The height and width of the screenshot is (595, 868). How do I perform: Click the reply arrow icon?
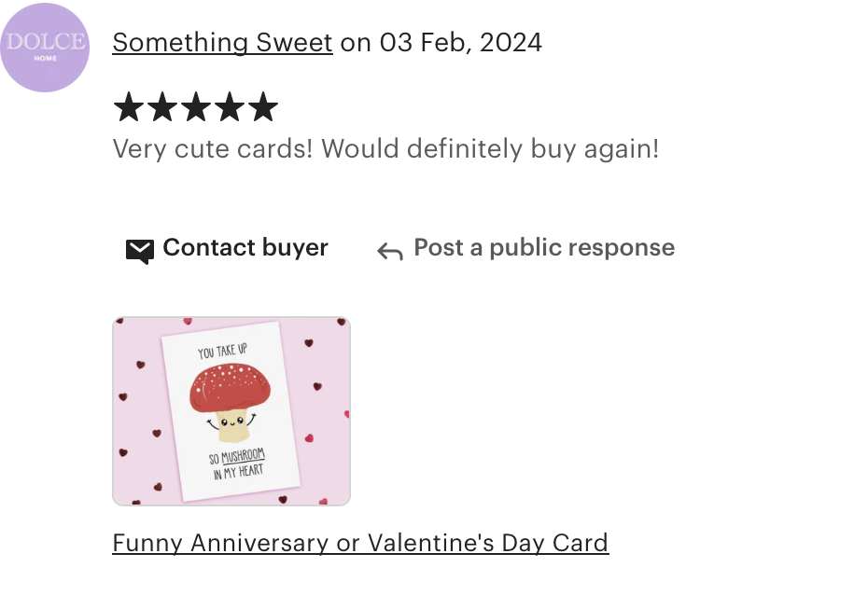(x=390, y=251)
